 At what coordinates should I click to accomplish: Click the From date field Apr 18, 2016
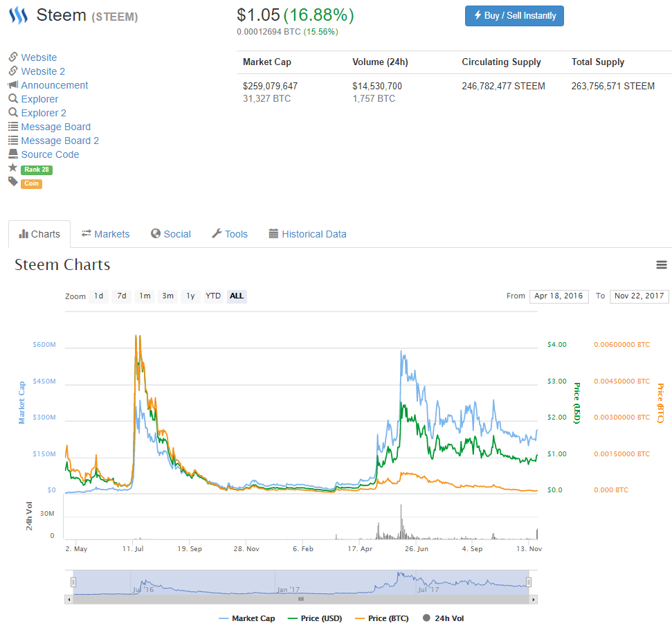point(559,296)
